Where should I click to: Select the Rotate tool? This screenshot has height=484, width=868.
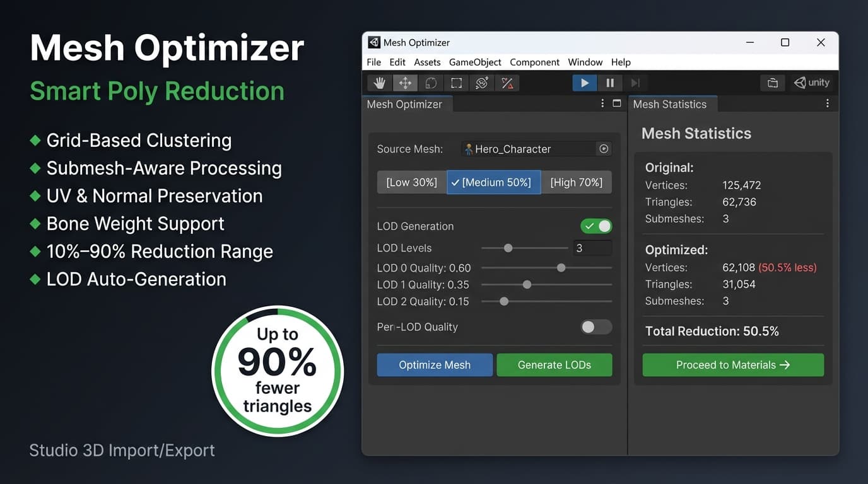(430, 83)
